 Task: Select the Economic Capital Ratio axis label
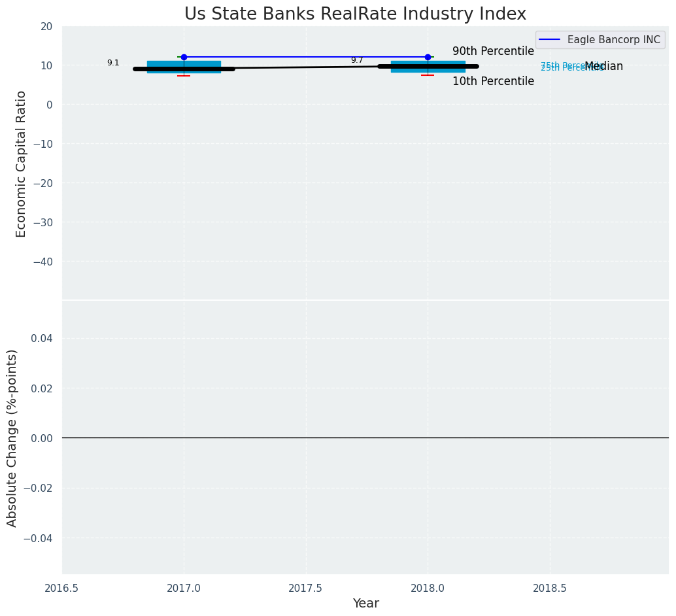point(22,163)
